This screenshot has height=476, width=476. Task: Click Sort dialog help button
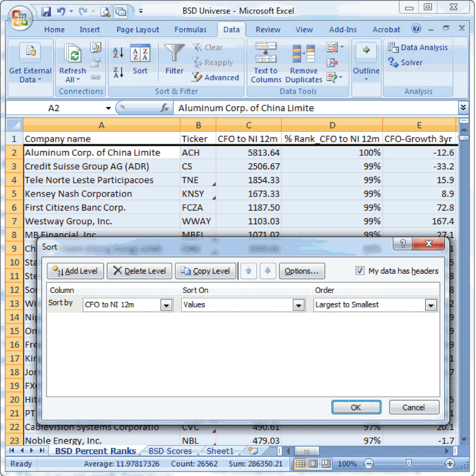click(403, 243)
